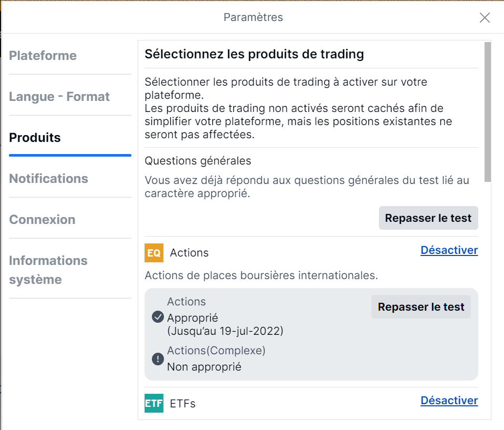Click the Sélectionnez les produits de trading heading
The width and height of the screenshot is (504, 430).
point(254,54)
